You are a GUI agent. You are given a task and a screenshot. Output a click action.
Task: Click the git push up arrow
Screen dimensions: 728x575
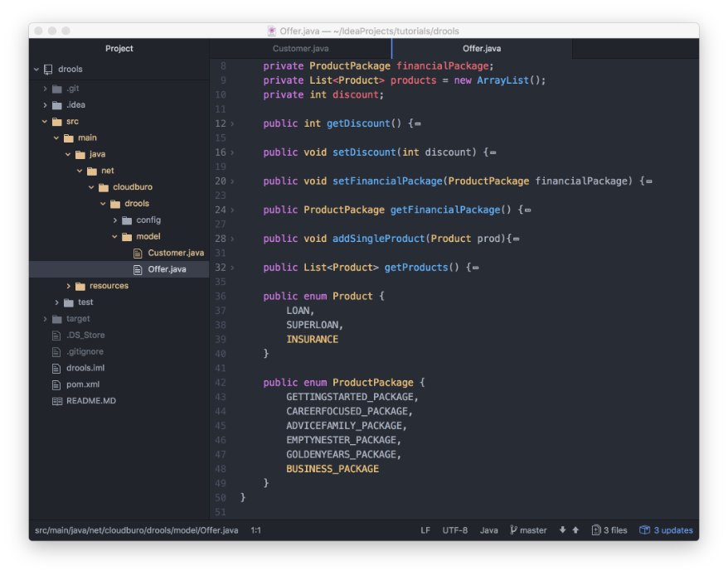point(575,530)
